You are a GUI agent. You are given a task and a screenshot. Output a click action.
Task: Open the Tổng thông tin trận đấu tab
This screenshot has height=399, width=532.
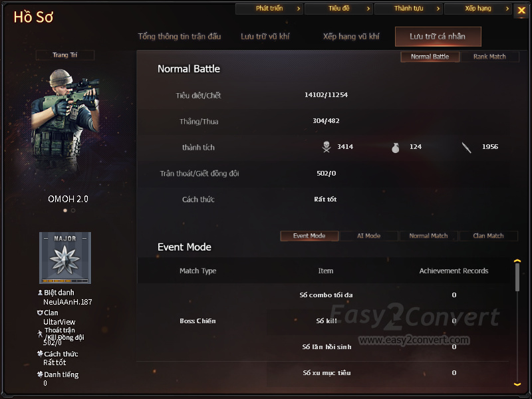click(x=179, y=37)
